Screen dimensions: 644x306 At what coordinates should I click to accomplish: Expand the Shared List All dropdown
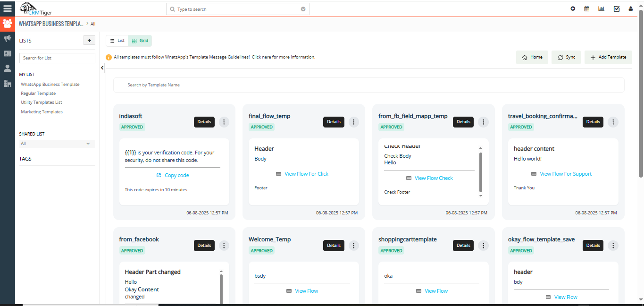point(57,144)
